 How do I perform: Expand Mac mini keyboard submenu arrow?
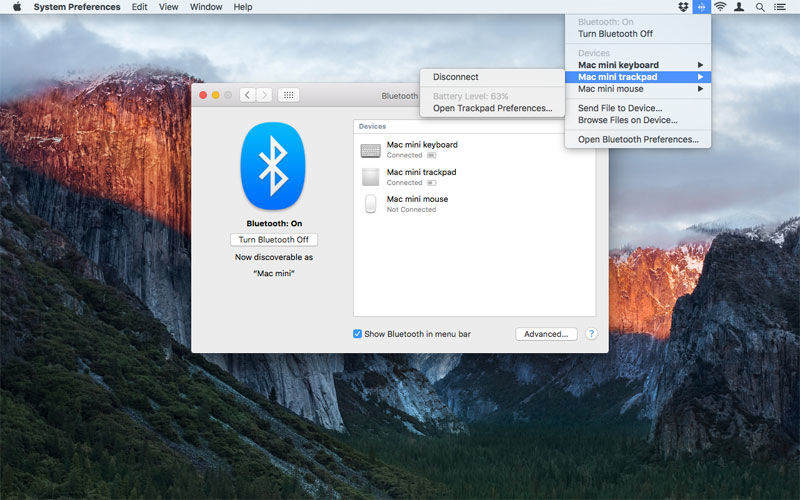point(701,65)
